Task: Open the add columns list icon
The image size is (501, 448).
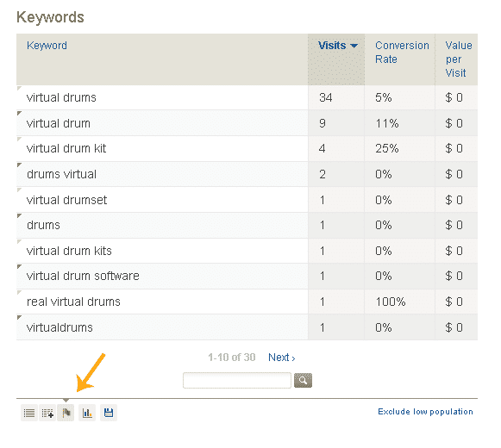Action: coord(47,413)
